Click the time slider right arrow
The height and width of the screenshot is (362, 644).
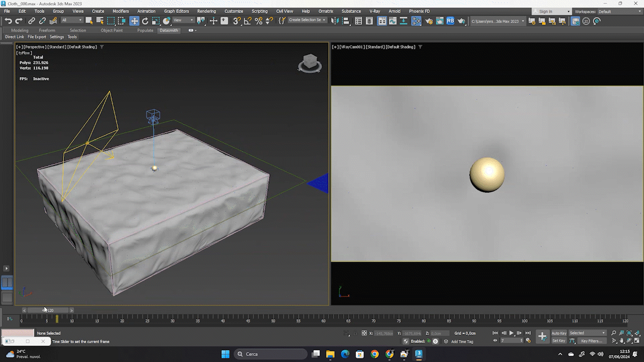tap(71, 310)
